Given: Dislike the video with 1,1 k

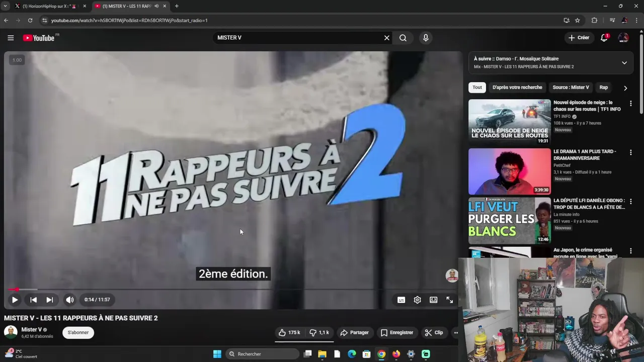Looking at the screenshot, I should 319,332.
